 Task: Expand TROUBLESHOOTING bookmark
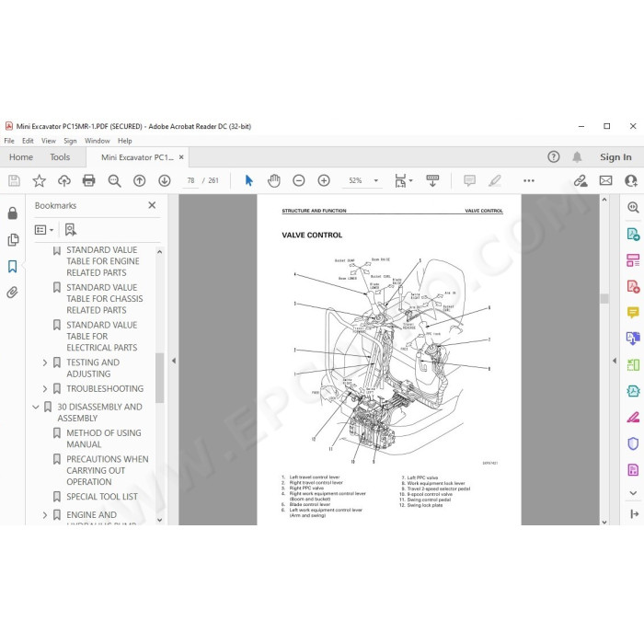pyautogui.click(x=45, y=389)
